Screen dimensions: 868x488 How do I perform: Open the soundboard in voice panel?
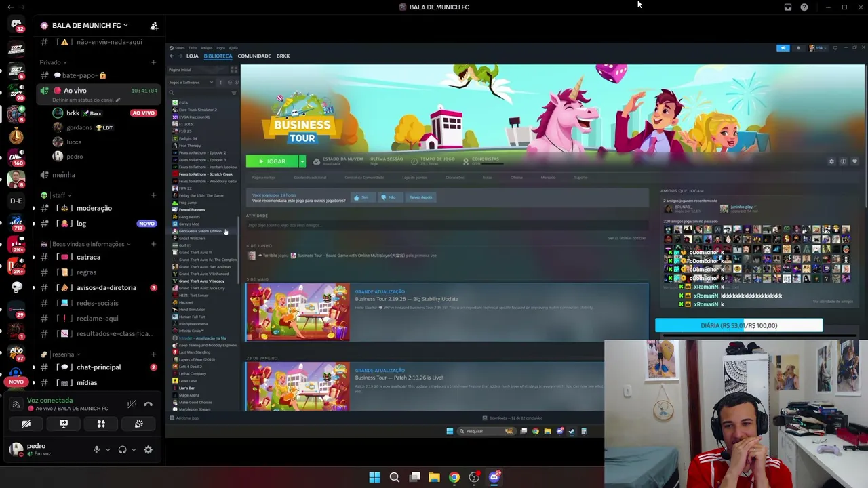138,424
